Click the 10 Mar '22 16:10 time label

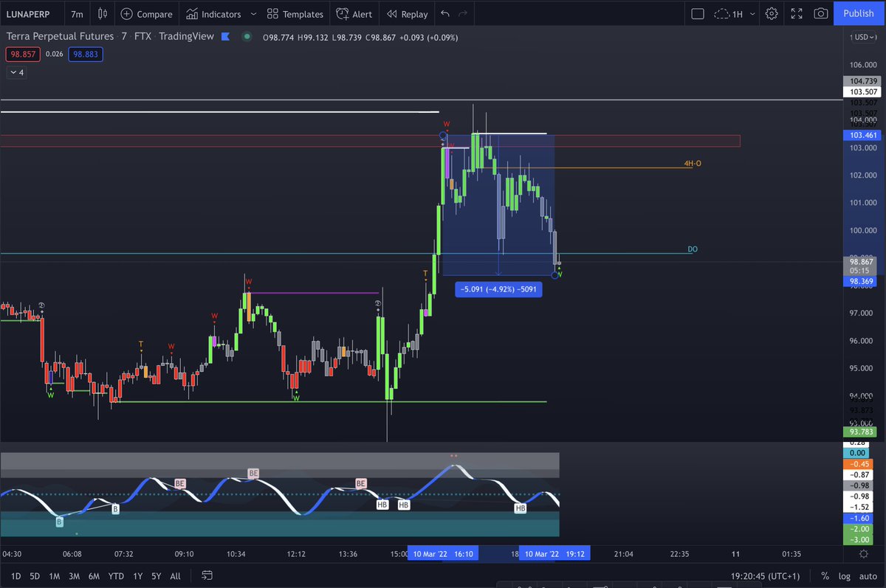[443, 553]
